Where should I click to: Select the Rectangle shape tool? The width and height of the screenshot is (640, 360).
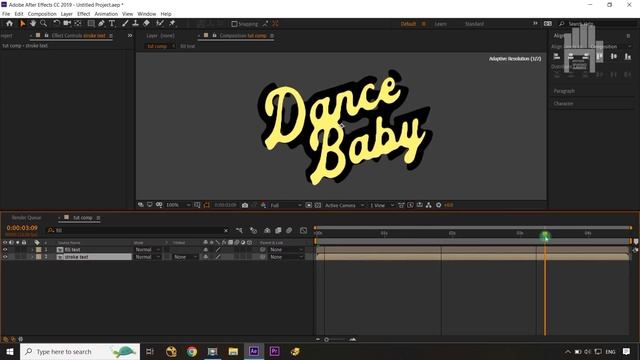click(91, 24)
